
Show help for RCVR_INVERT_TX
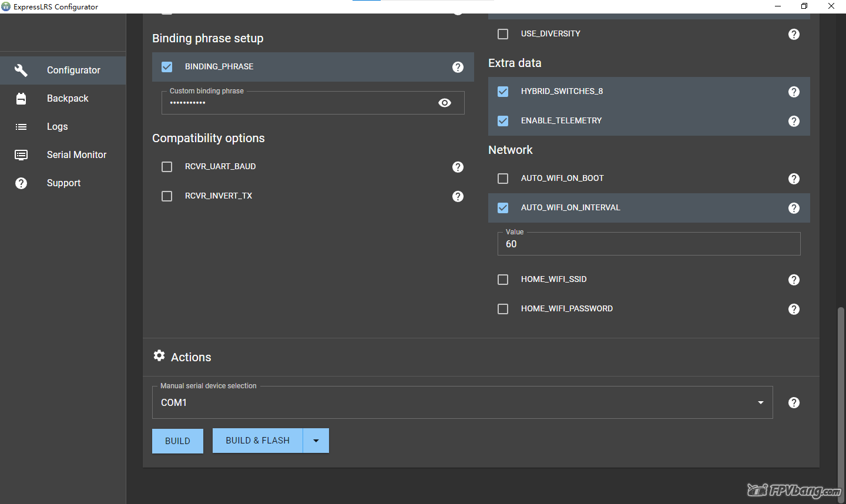click(458, 196)
